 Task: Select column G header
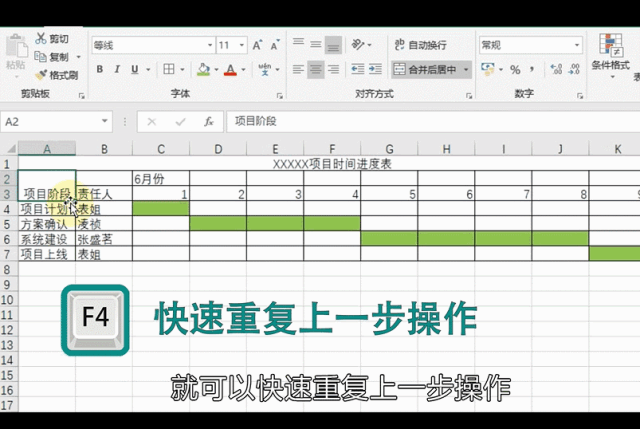tap(389, 149)
